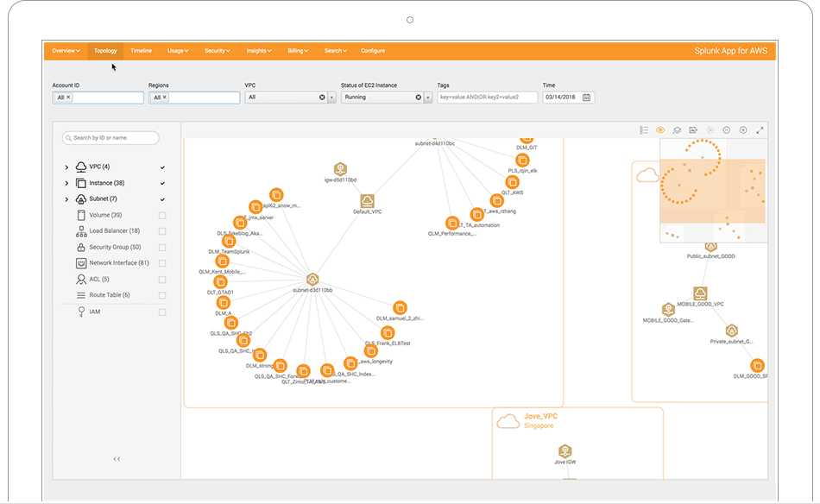
Task: Click the PLS_rqin_elk instance node
Action: (522, 160)
